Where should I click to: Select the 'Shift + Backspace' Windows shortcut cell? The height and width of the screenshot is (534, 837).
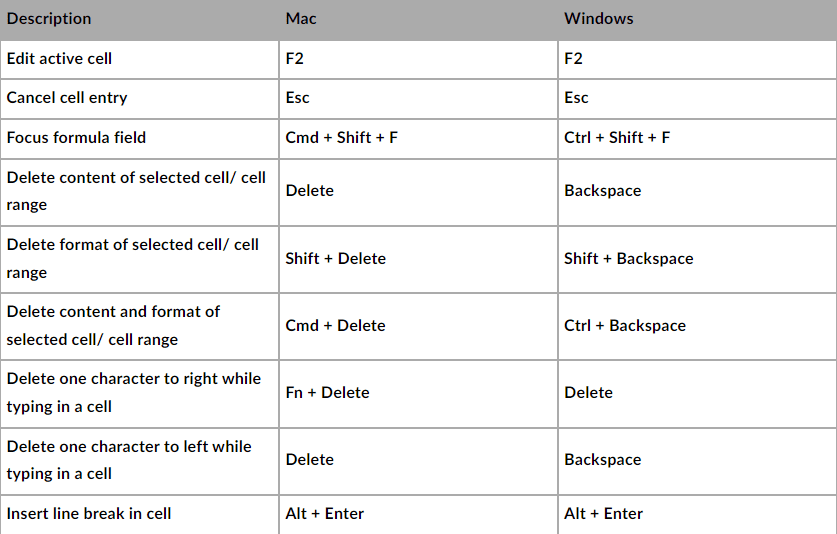[x=628, y=258]
